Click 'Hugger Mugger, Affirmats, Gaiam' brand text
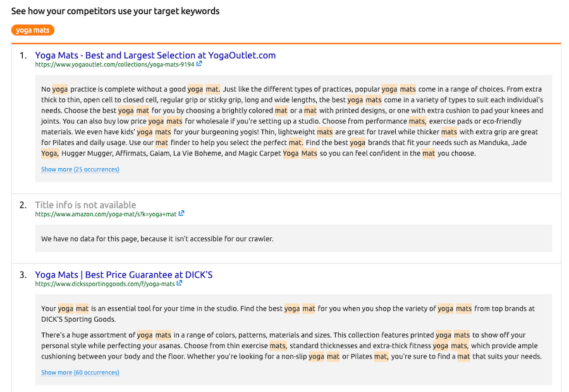This screenshot has height=392, width=569. pos(116,153)
